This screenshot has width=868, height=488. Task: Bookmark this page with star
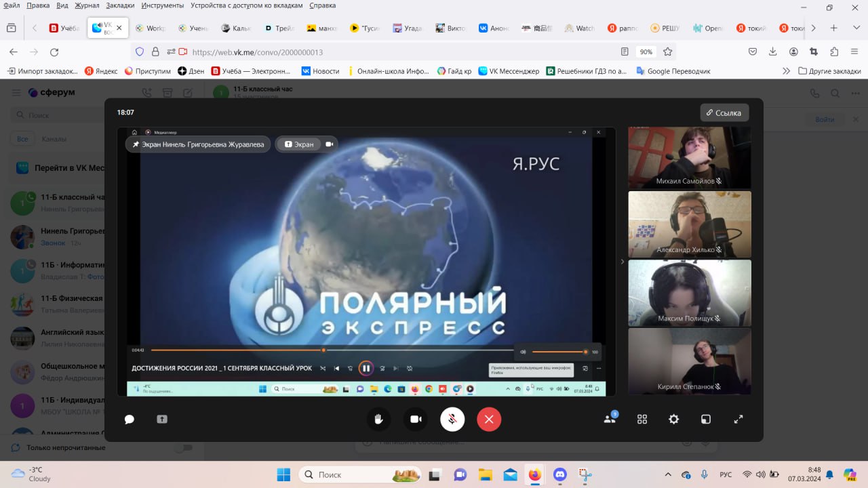667,52
